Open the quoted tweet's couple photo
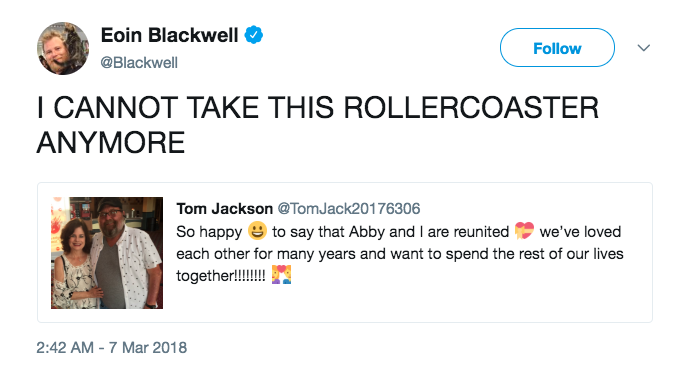This screenshot has width=688, height=369. 107,253
